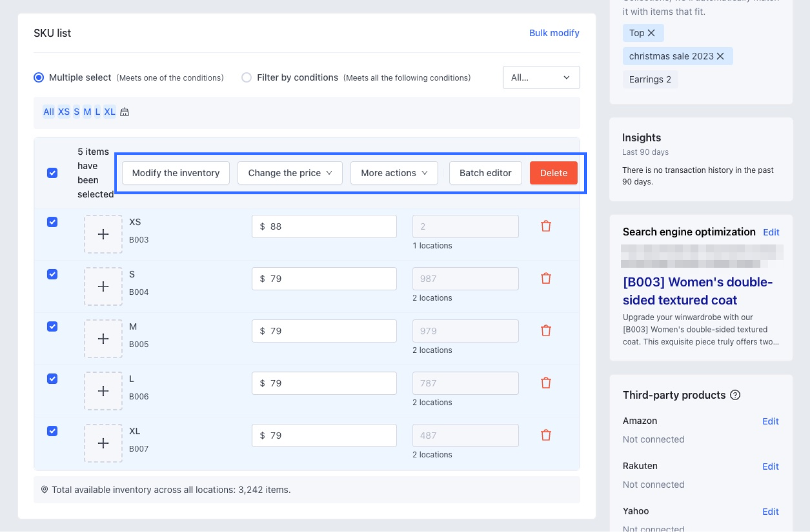
Task: Remove the M B005 variant with trash icon
Action: click(546, 331)
